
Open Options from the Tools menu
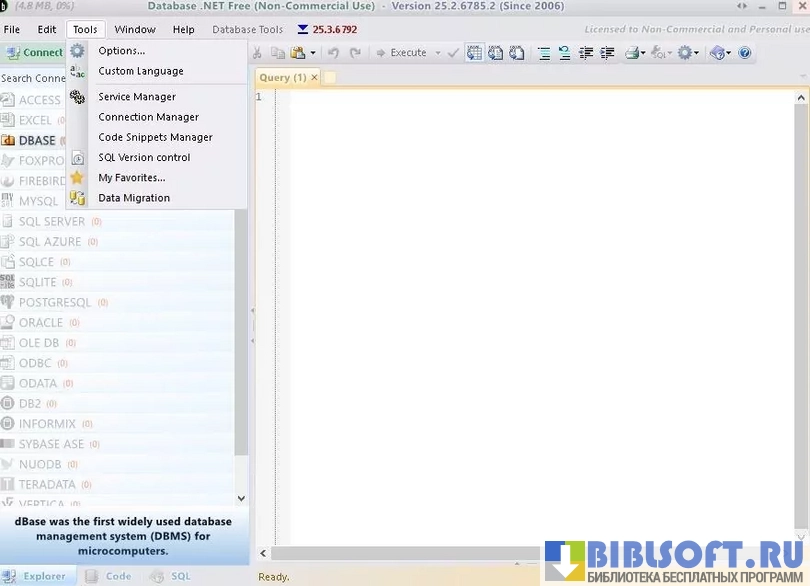coord(121,51)
